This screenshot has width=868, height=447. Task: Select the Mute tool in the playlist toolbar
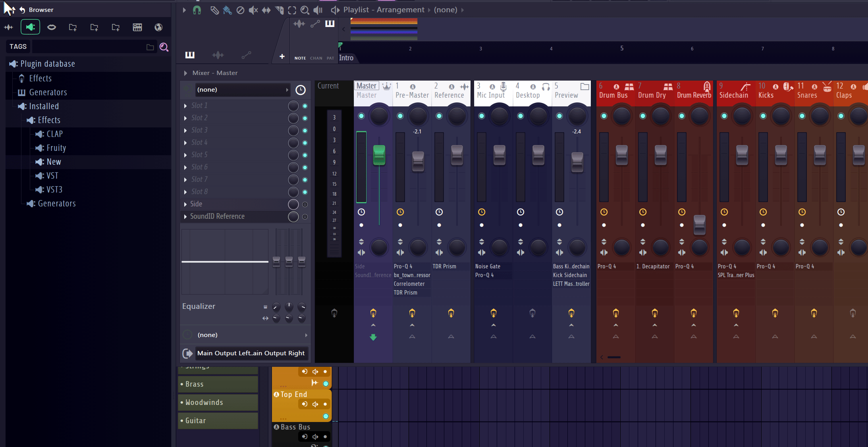point(253,10)
